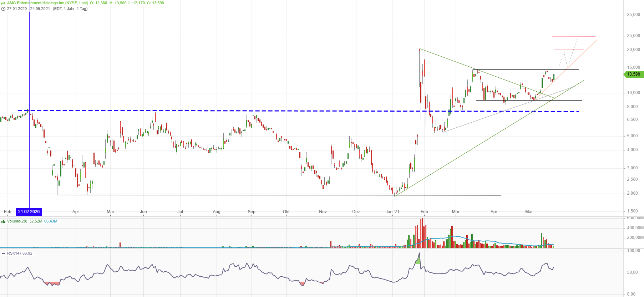
Task: Click the 100,00 RSI axis label
Action: coord(634,251)
